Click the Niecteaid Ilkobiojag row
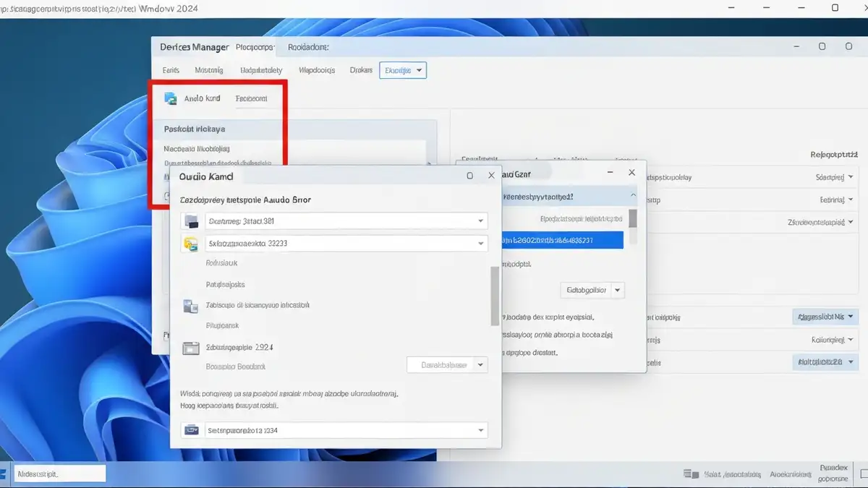 tap(197, 148)
